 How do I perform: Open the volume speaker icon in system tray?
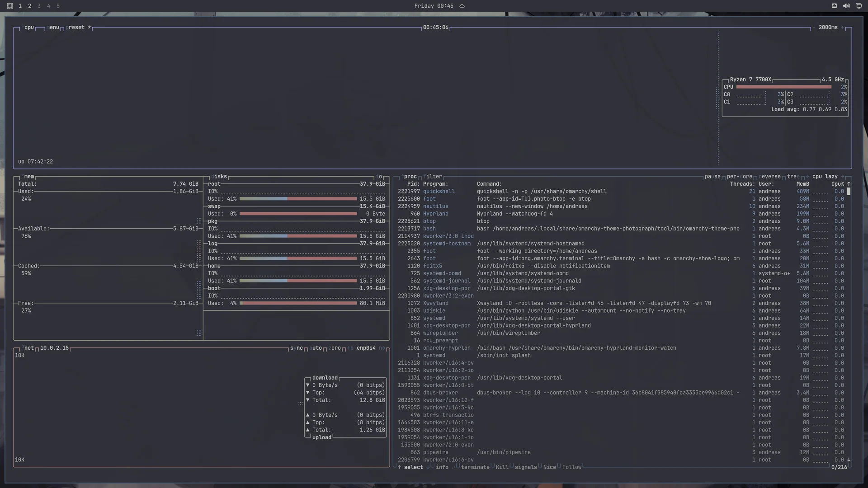(x=846, y=6)
